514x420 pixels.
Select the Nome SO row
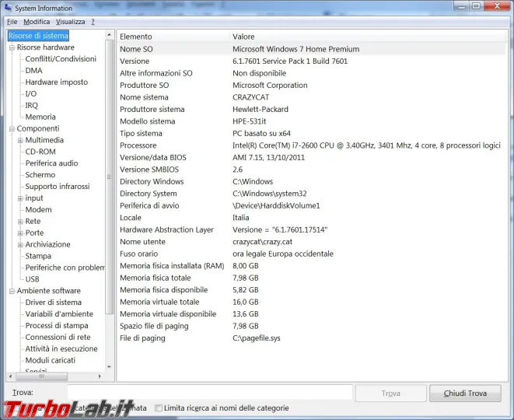click(311, 49)
